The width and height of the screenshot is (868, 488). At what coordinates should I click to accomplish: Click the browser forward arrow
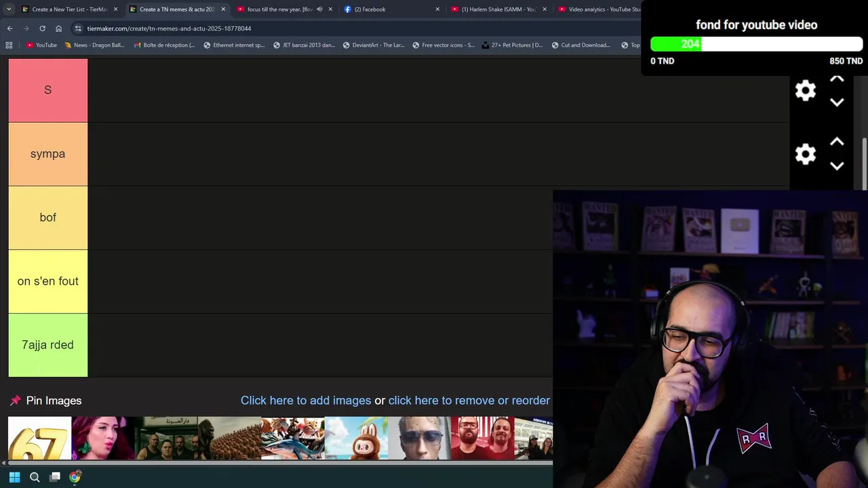pos(26,28)
